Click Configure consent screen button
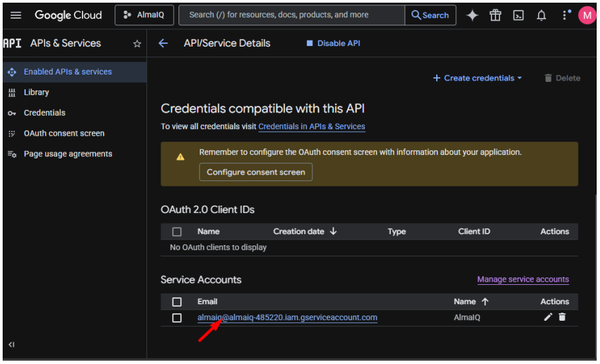Image resolution: width=600 pixels, height=364 pixels. pyautogui.click(x=256, y=172)
